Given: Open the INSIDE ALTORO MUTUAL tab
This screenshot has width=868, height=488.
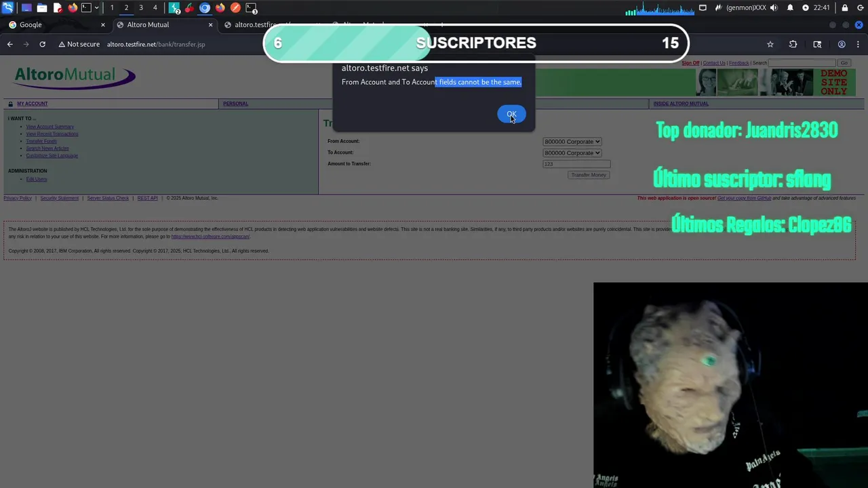Looking at the screenshot, I should 681,104.
